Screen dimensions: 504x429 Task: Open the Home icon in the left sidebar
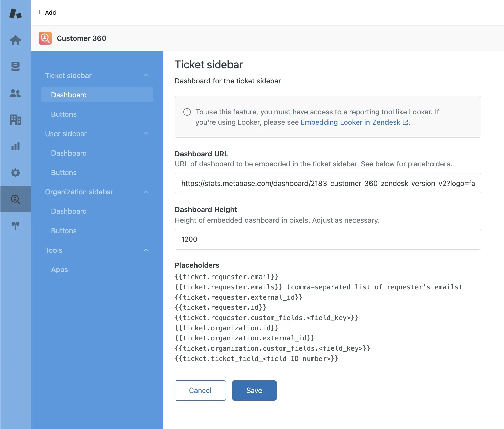tap(15, 40)
